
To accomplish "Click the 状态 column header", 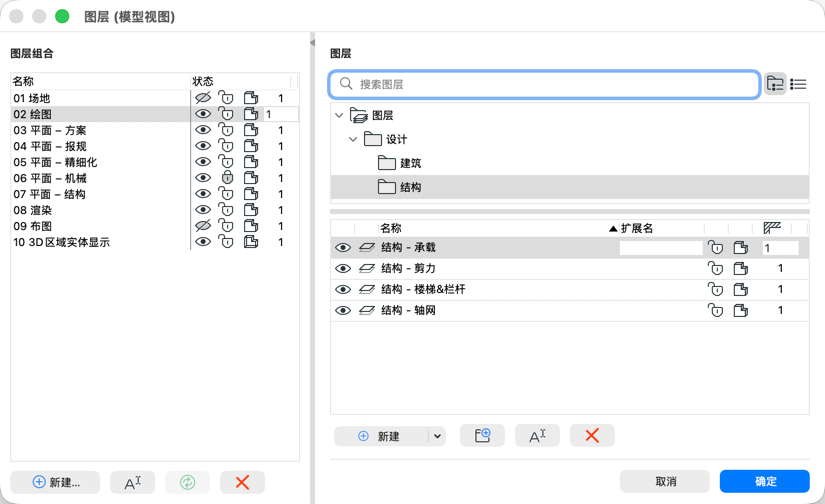I will pyautogui.click(x=203, y=81).
